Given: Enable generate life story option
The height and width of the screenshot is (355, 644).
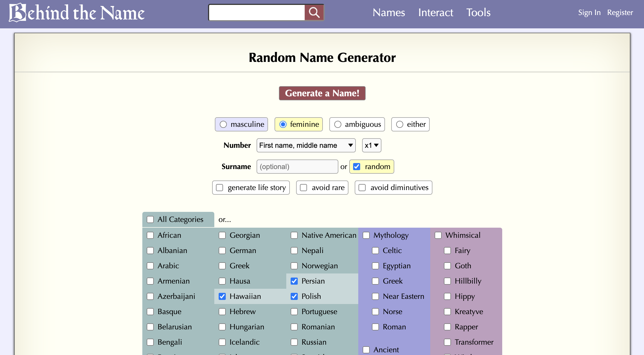Looking at the screenshot, I should point(219,188).
